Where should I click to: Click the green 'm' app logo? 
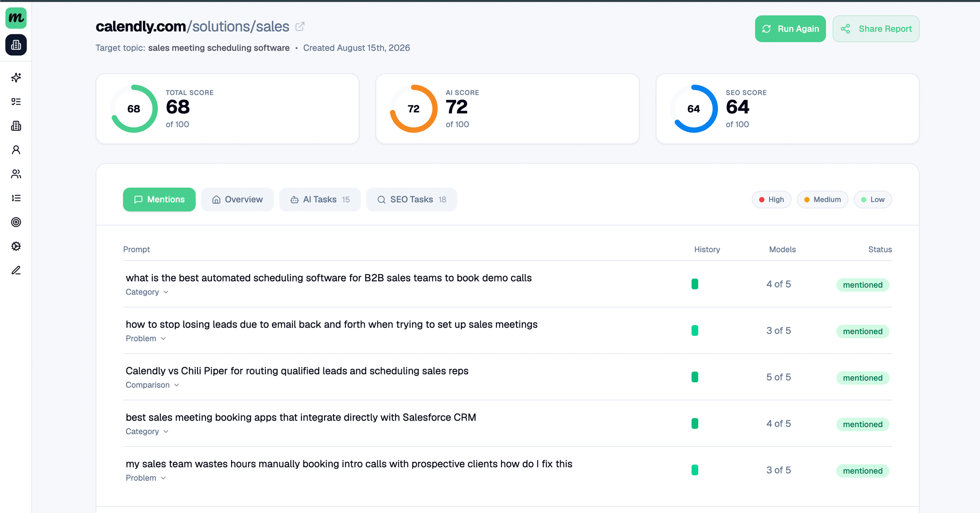(x=16, y=18)
